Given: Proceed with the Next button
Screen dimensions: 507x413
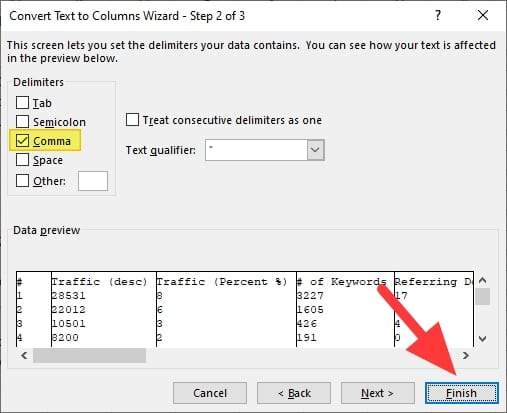Looking at the screenshot, I should [x=378, y=393].
